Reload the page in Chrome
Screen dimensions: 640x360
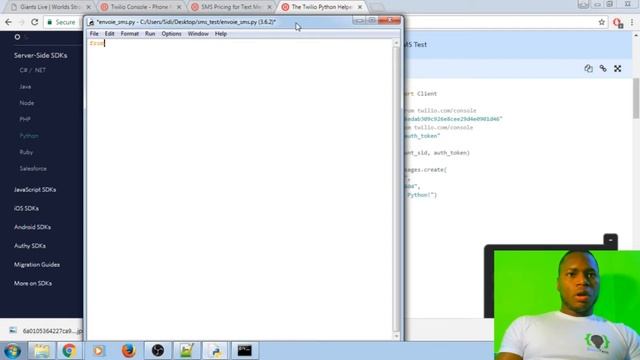(35, 22)
